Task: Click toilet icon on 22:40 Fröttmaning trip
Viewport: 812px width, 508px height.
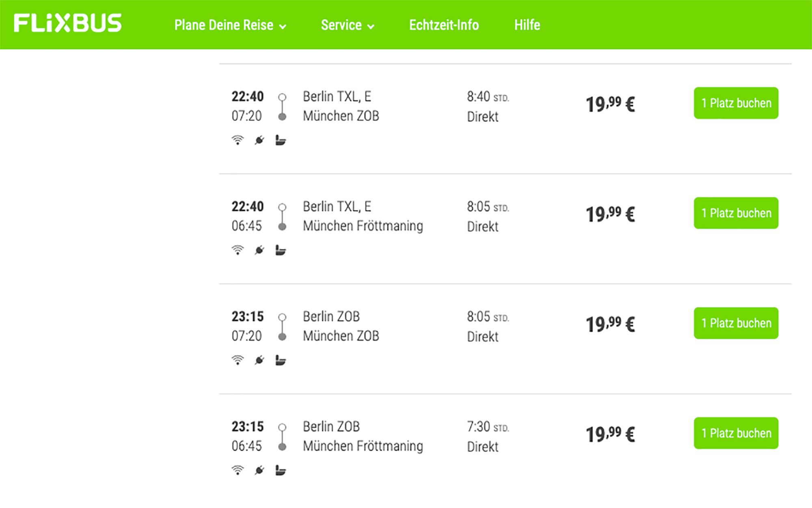Action: coord(281,250)
